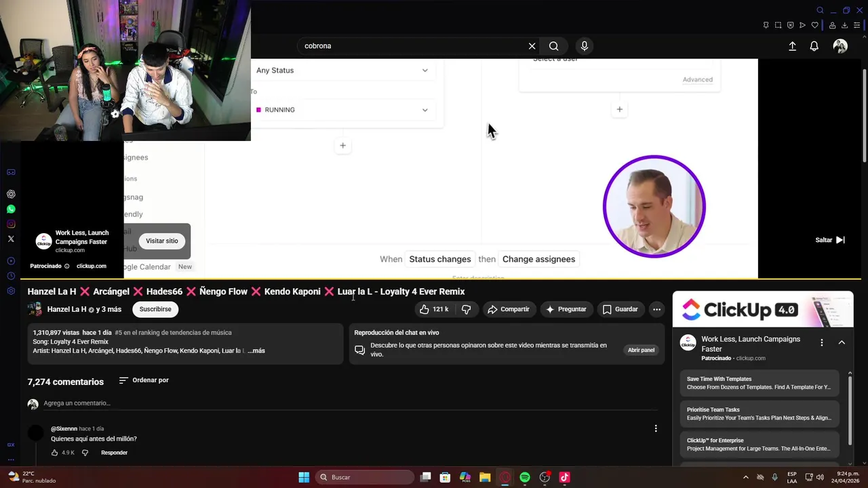Click the ClickUp 4.0 banner image
The width and height of the screenshot is (868, 488).
pos(763,310)
